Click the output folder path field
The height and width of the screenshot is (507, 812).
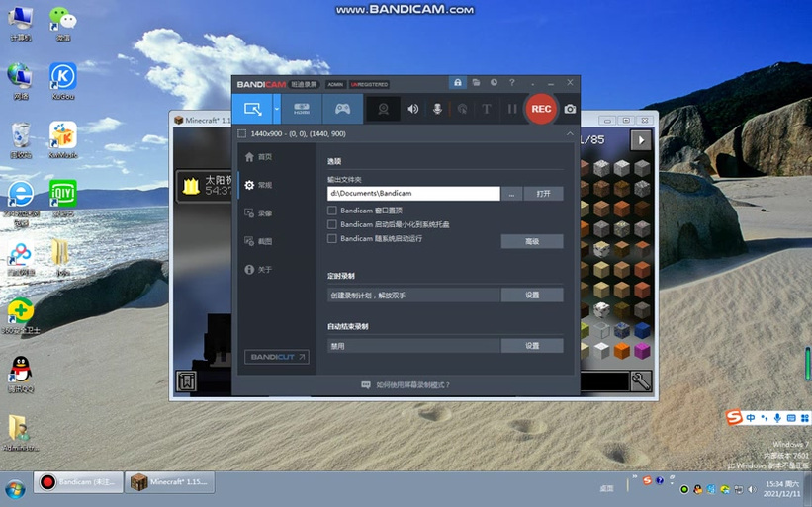(x=413, y=194)
